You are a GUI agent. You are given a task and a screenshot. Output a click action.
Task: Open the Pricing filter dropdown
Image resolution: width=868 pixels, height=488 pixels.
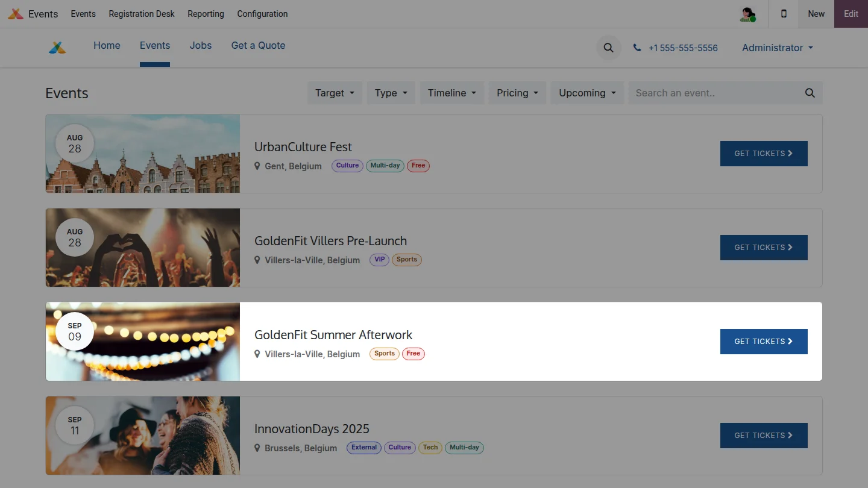517,93
